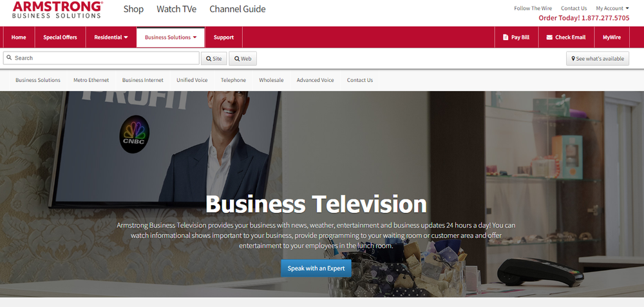The width and height of the screenshot is (644, 307).
Task: Open the Channel Guide link
Action: point(238,9)
